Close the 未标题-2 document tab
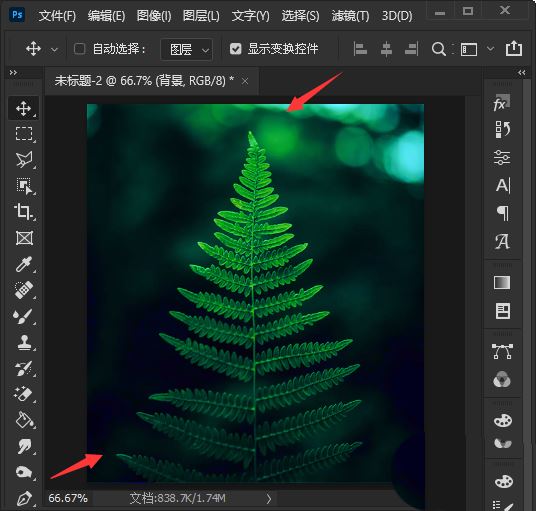This screenshot has height=511, width=536. coord(245,81)
